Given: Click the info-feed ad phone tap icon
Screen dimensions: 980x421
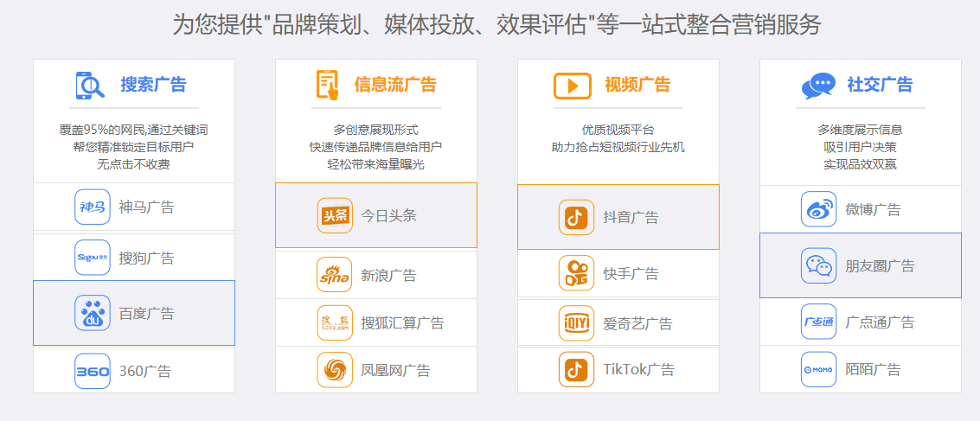Looking at the screenshot, I should 328,86.
